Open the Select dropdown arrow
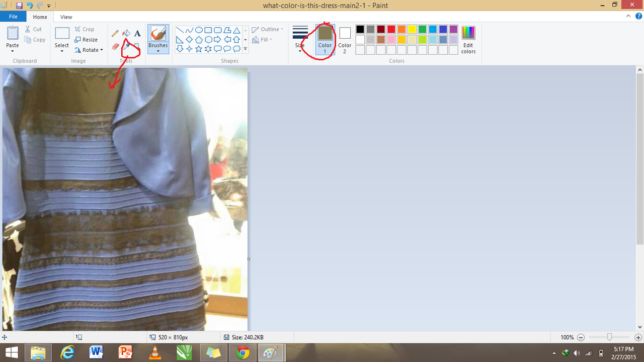Screen dimensions: 644x362 tap(62, 51)
